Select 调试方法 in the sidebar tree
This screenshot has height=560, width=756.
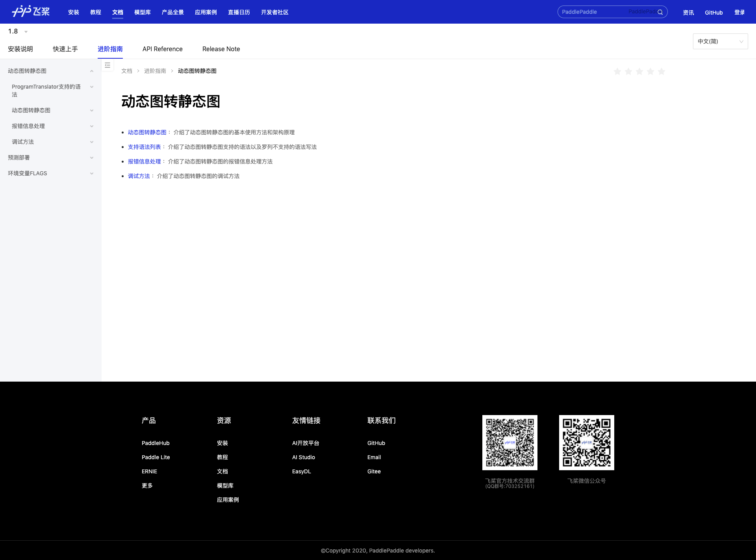tap(23, 142)
